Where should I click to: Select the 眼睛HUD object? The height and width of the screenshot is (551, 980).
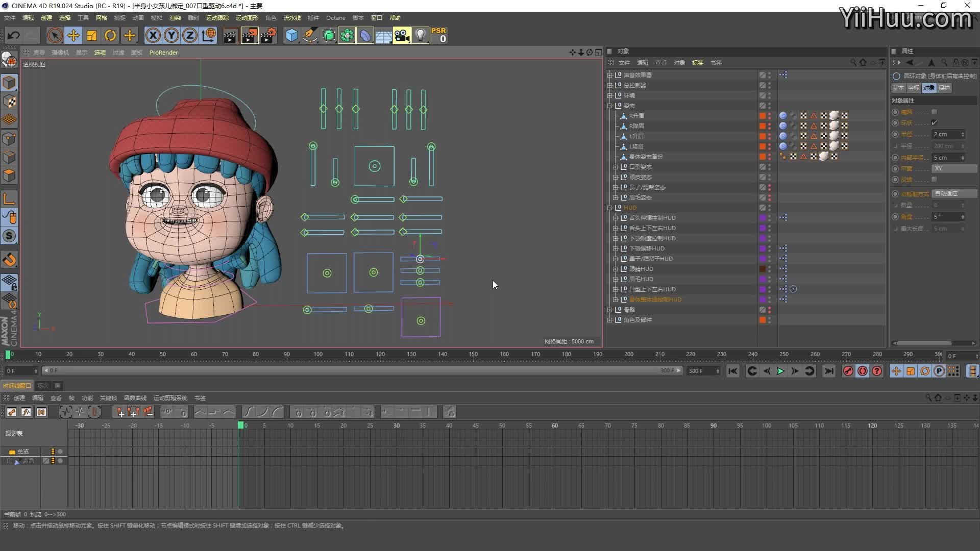[x=641, y=269]
